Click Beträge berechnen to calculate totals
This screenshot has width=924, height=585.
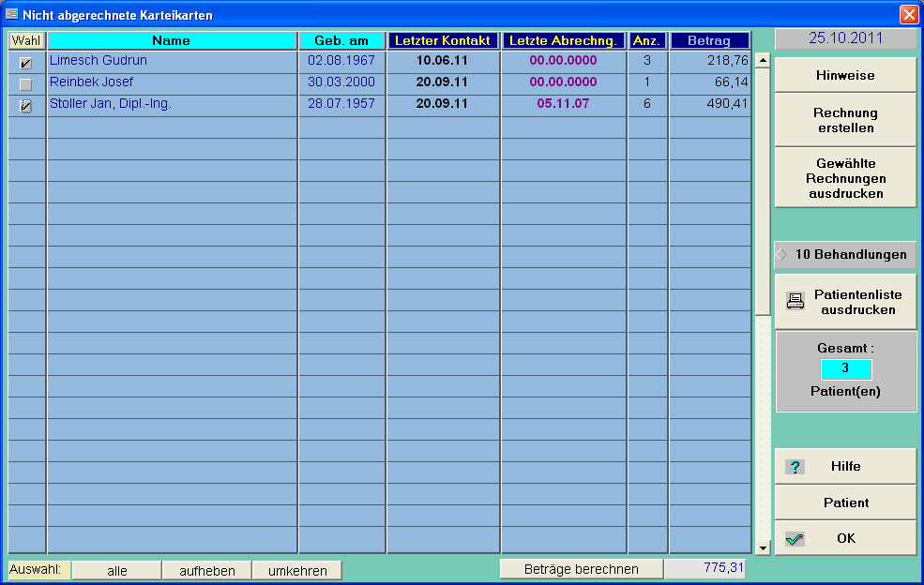(x=582, y=569)
